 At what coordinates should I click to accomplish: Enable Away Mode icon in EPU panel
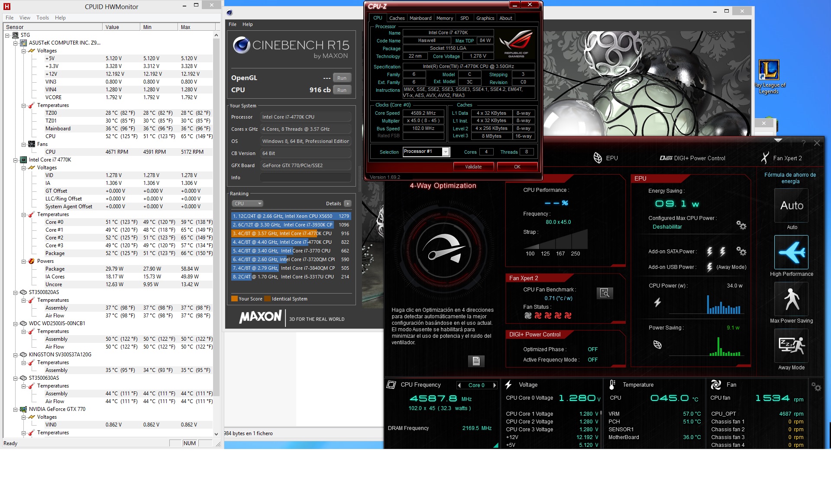[791, 346]
